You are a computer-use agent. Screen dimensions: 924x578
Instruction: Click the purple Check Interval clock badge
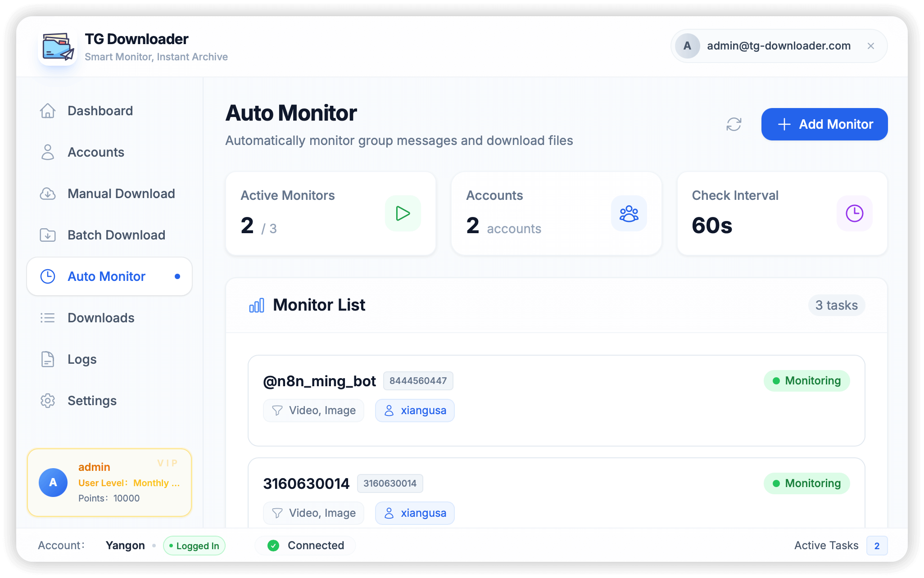click(x=854, y=213)
